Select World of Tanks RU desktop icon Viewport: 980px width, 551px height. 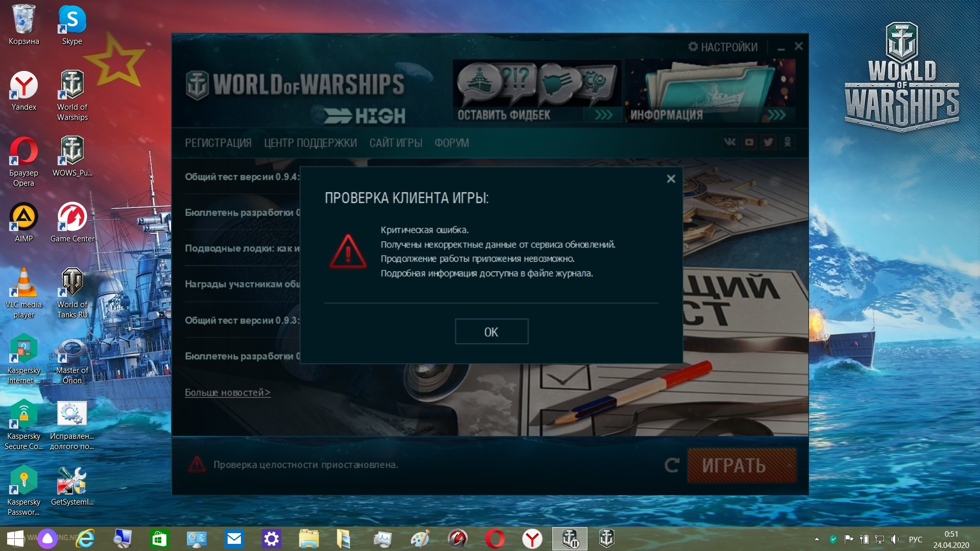coord(72,293)
